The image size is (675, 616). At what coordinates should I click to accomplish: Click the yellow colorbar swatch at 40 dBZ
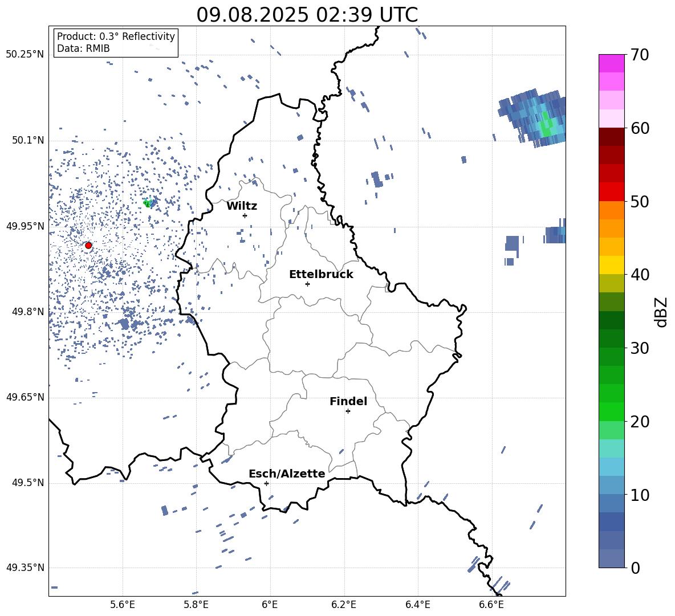click(x=612, y=265)
